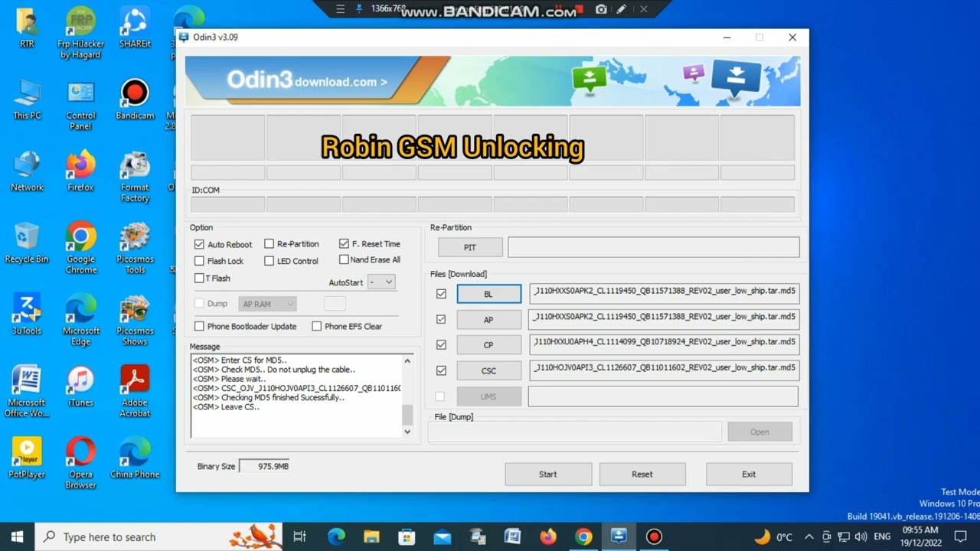Click the Start button in Odin3
980x551 pixels.
[x=548, y=474]
